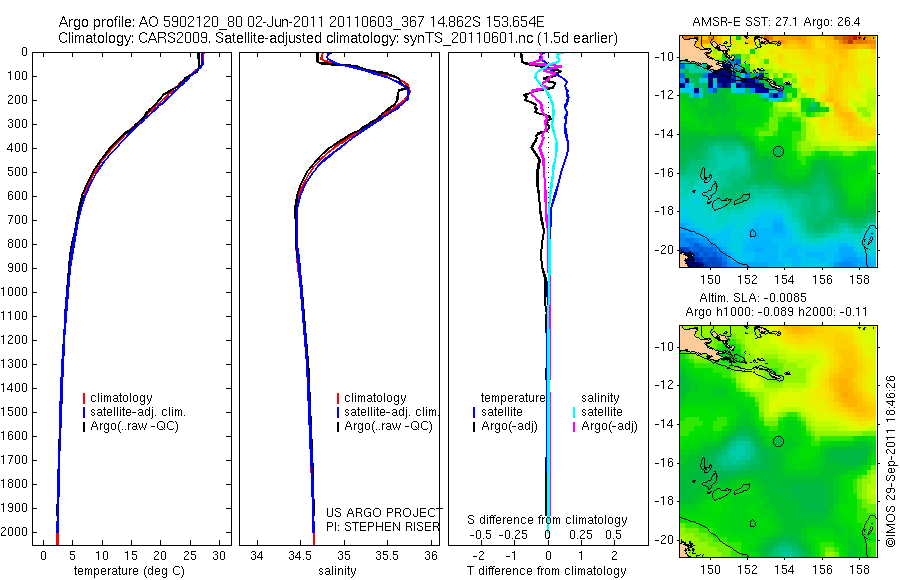Image resolution: width=900 pixels, height=580 pixels.
Task: Click the red climatology swatch in temperature legend
Action: [x=84, y=398]
